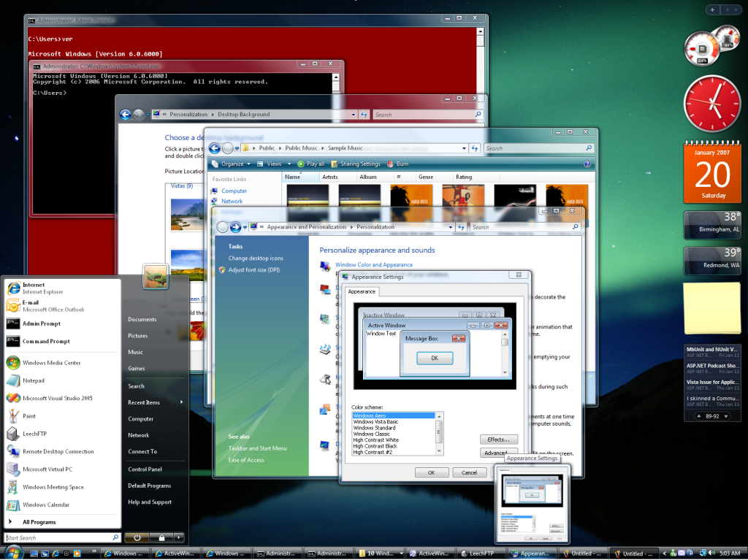Open Windows Meeting Space
Viewport: 748px width, 560px height.
62,487
